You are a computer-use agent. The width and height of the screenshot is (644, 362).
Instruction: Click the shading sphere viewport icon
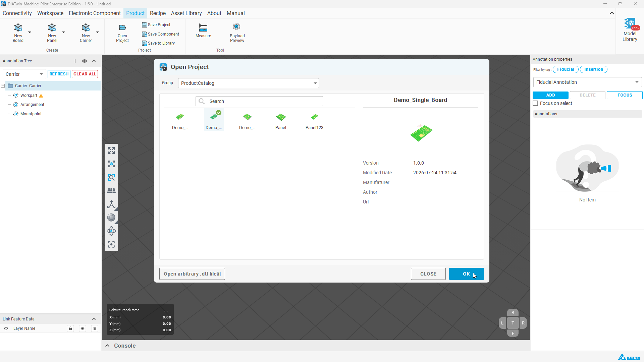(x=111, y=218)
